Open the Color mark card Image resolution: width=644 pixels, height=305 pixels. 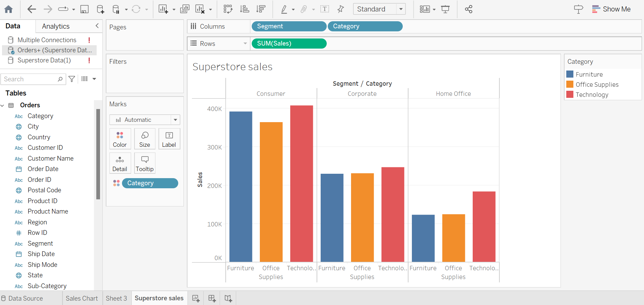[x=120, y=139]
